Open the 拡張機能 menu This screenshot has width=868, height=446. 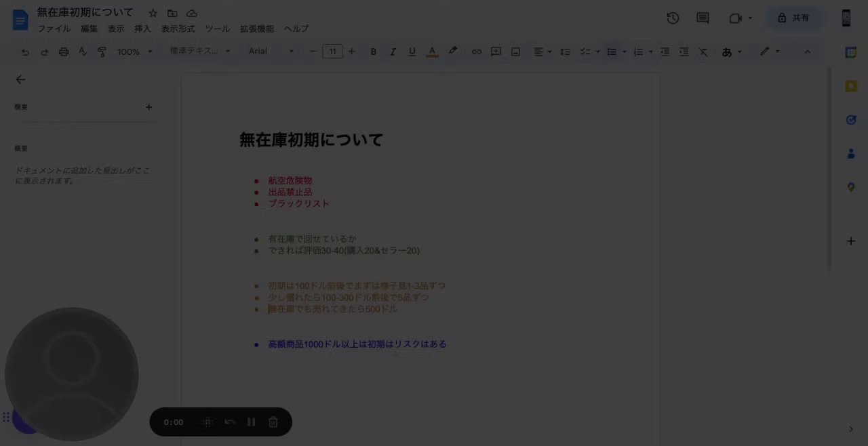pyautogui.click(x=257, y=29)
